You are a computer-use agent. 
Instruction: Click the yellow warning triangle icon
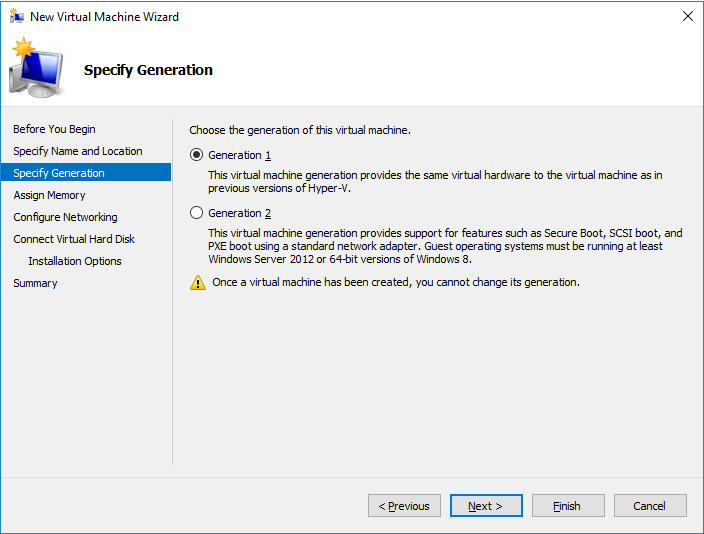tap(198, 283)
